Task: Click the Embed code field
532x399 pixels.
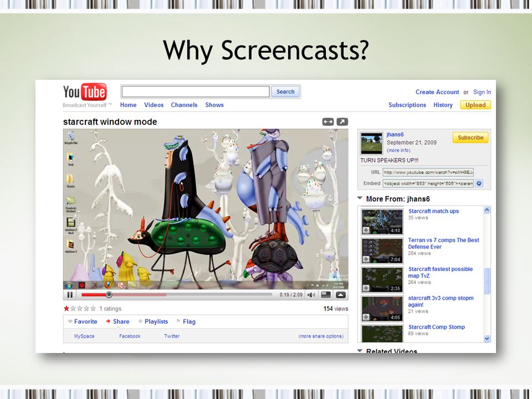Action: click(428, 183)
